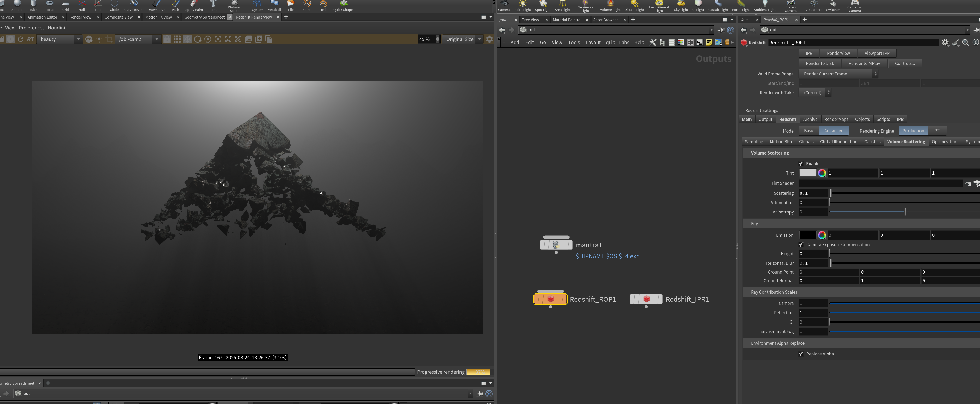The height and width of the screenshot is (404, 980).
Task: Click the Spot Light shelf tool
Action: [x=542, y=6]
